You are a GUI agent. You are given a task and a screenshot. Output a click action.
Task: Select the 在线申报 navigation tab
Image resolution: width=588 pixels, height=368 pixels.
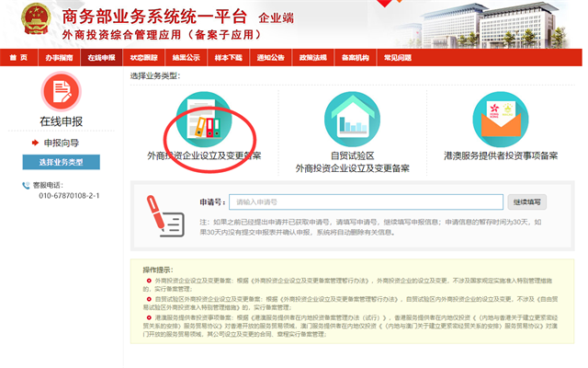tap(101, 57)
